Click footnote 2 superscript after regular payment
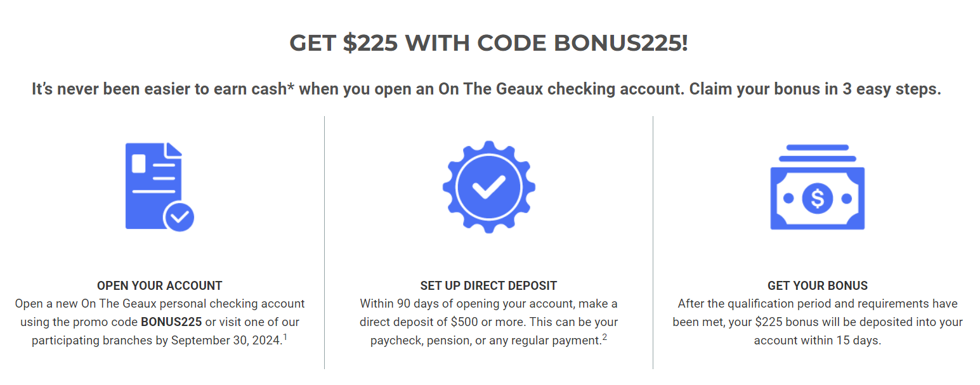This screenshot has width=980, height=385. 604,337
